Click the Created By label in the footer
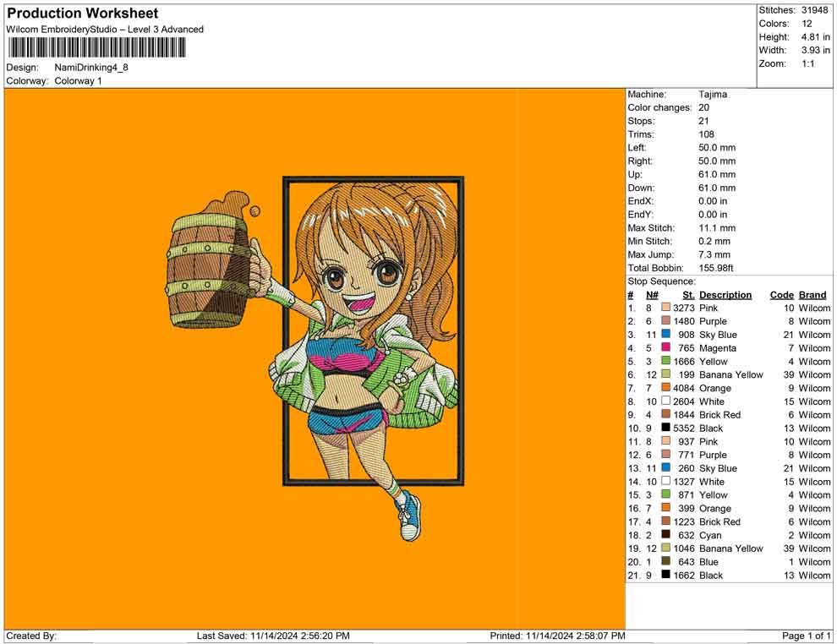The image size is (837, 644). pyautogui.click(x=31, y=636)
